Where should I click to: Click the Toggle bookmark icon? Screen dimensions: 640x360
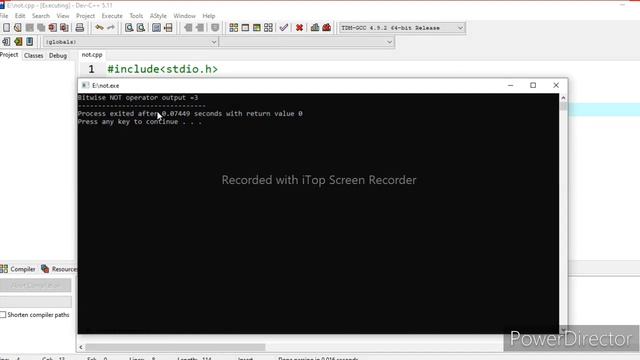tap(215, 28)
